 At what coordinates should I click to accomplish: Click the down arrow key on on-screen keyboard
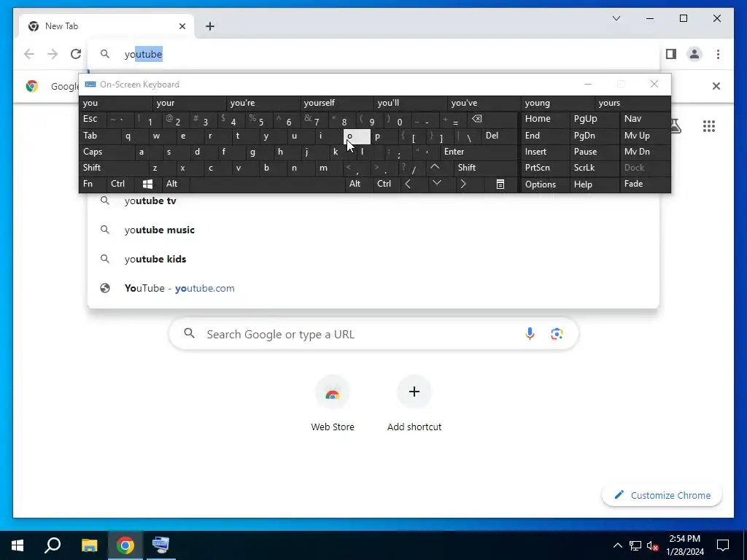pyautogui.click(x=436, y=184)
